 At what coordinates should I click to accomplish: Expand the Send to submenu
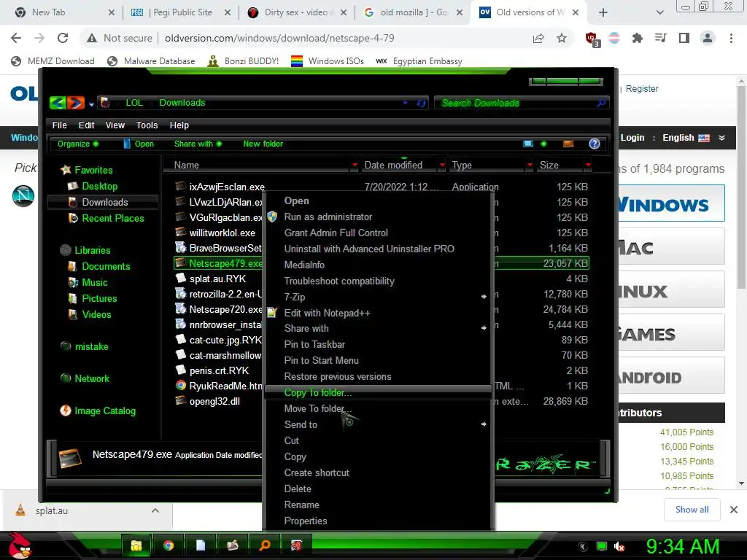(x=484, y=424)
